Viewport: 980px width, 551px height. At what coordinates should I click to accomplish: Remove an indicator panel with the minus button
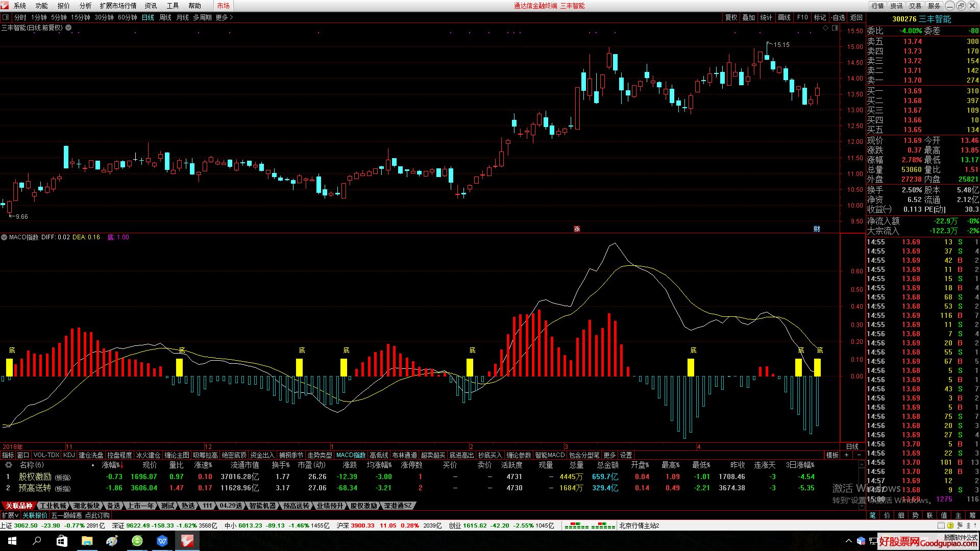click(x=859, y=455)
